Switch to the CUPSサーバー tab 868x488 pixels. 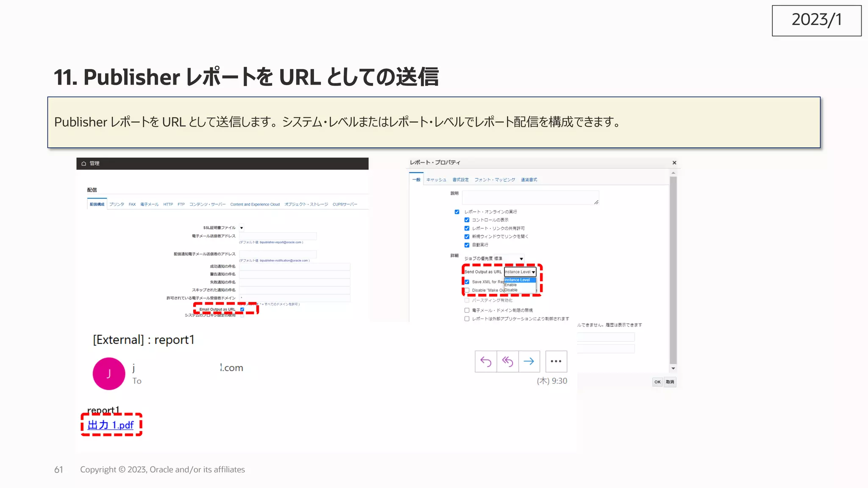(345, 204)
